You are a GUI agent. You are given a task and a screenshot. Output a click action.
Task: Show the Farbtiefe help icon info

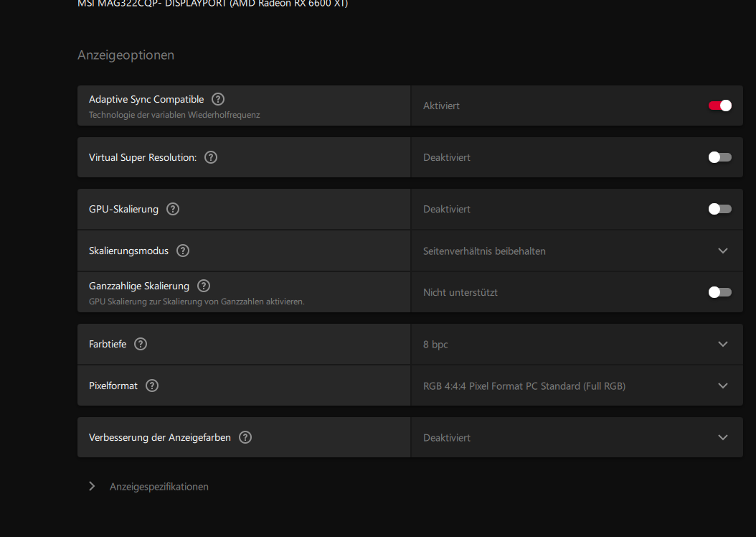point(141,344)
